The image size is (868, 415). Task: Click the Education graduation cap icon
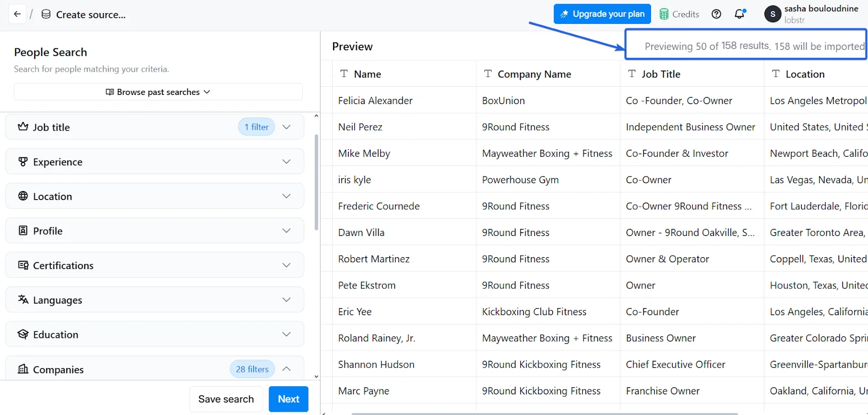coord(23,334)
